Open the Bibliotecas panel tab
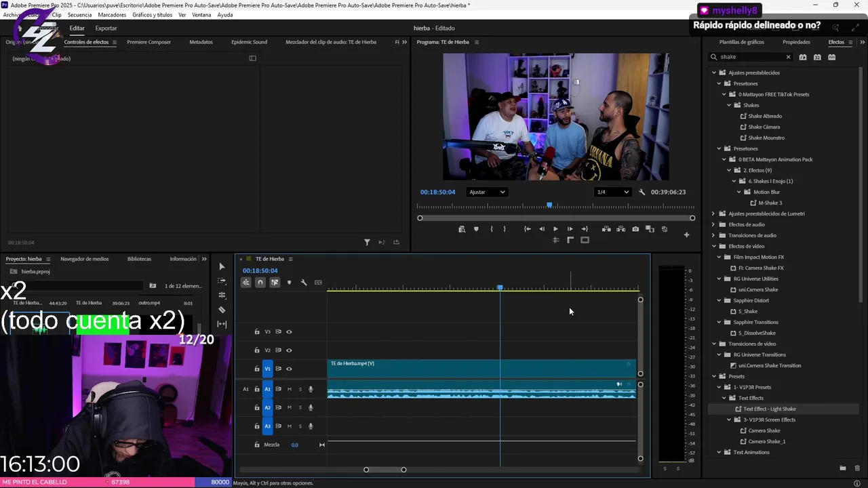 (x=139, y=259)
